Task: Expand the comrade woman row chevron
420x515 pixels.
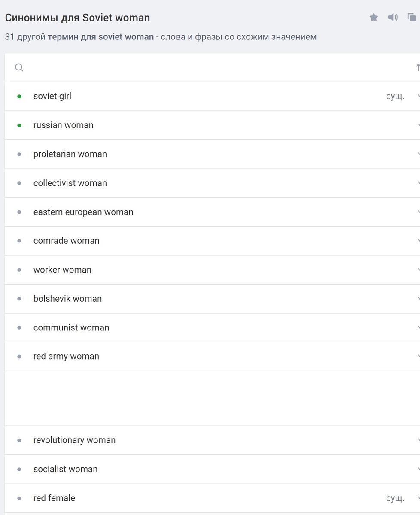Action: [x=418, y=241]
